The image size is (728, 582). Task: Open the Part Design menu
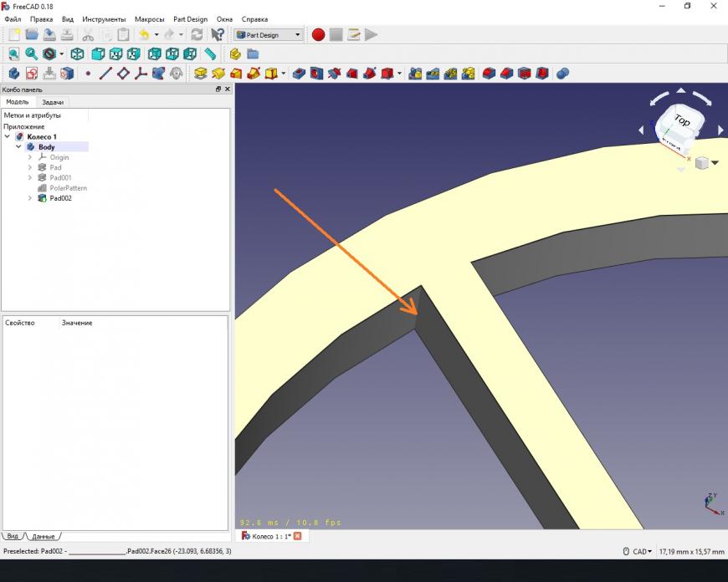coord(190,19)
